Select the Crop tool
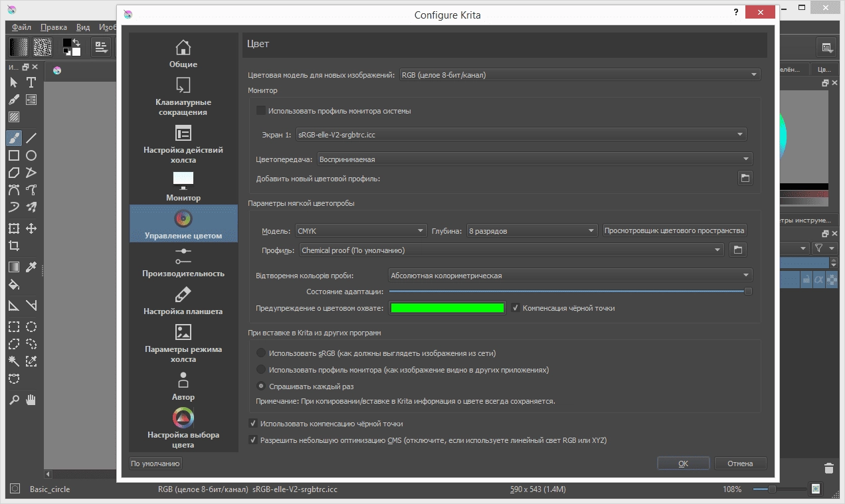 coord(13,246)
